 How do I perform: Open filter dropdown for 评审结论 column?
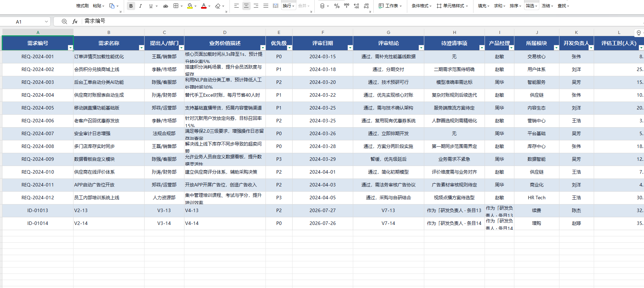(421, 47)
